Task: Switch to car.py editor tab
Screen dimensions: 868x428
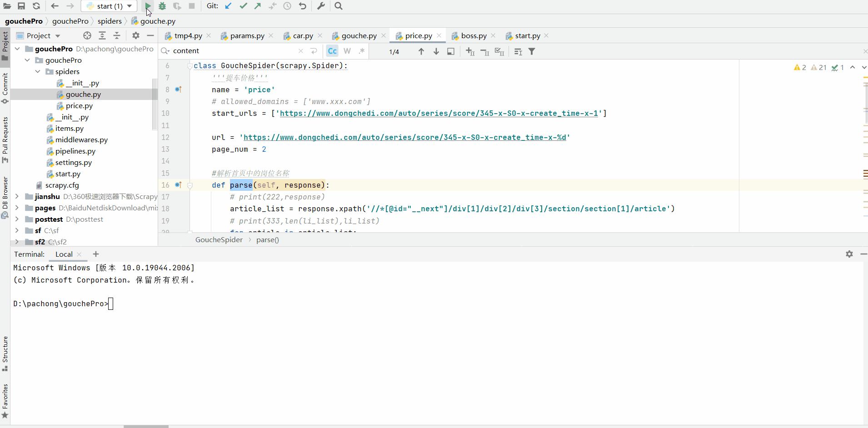Action: coord(303,35)
